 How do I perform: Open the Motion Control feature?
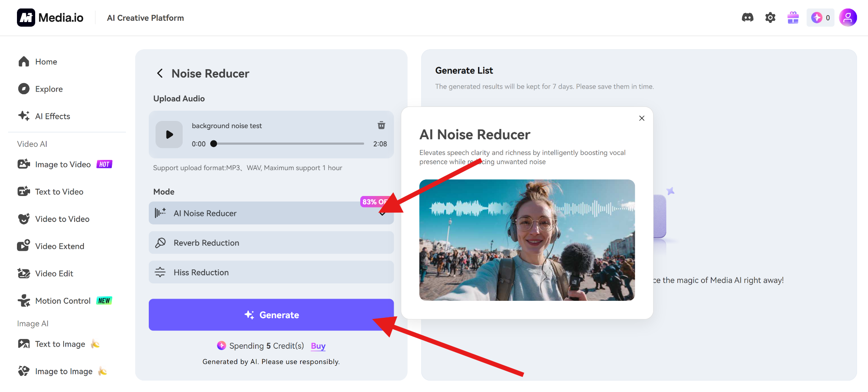[x=64, y=300]
